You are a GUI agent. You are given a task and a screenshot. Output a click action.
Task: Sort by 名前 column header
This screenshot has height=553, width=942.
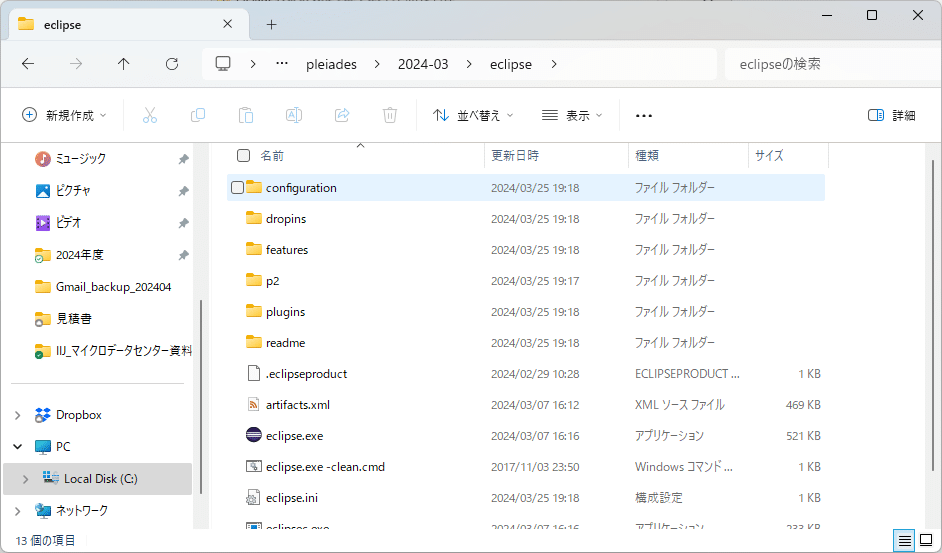(272, 156)
